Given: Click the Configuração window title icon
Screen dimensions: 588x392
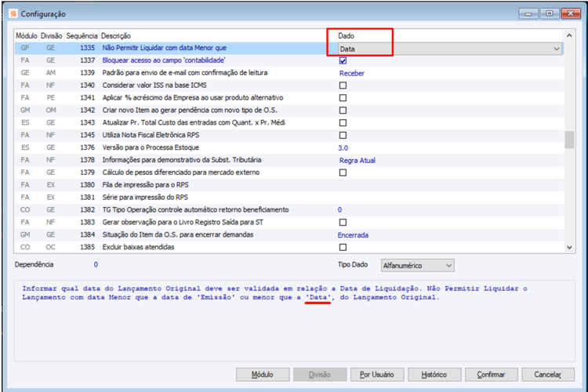Looking at the screenshot, I should click(13, 14).
